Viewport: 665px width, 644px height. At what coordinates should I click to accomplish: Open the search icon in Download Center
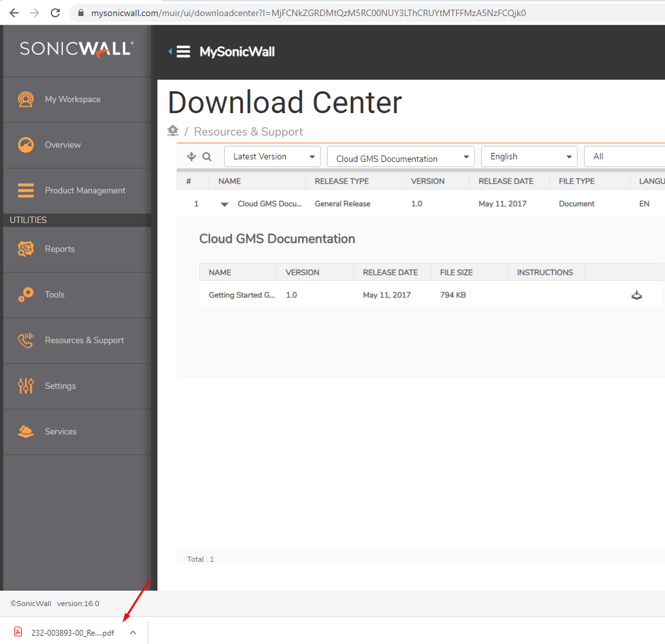[x=207, y=156]
